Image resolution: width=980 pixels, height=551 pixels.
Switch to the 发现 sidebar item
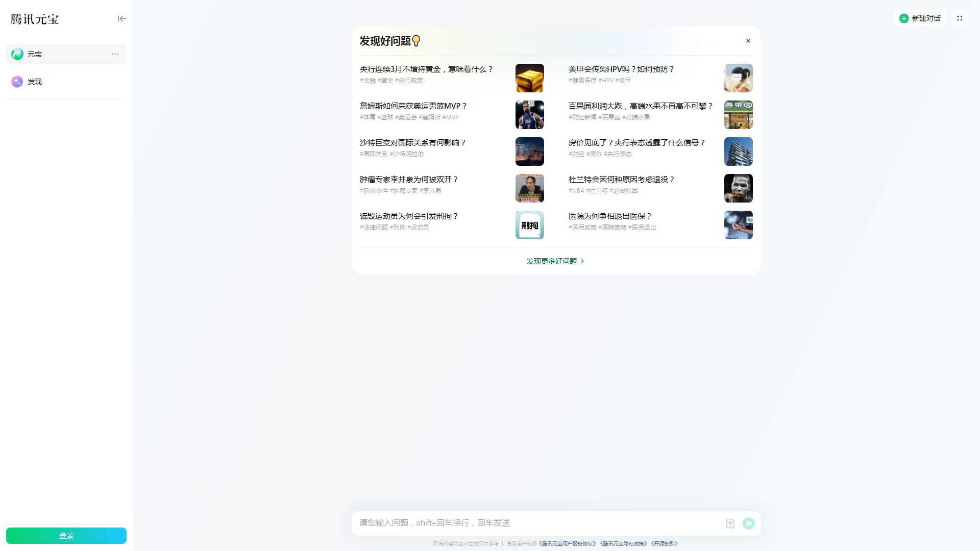click(35, 82)
